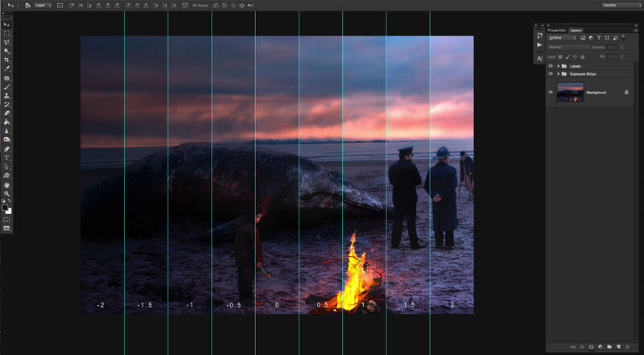Open the Kind filter dropdown
Screen dimensions: 644x355
click(562, 38)
